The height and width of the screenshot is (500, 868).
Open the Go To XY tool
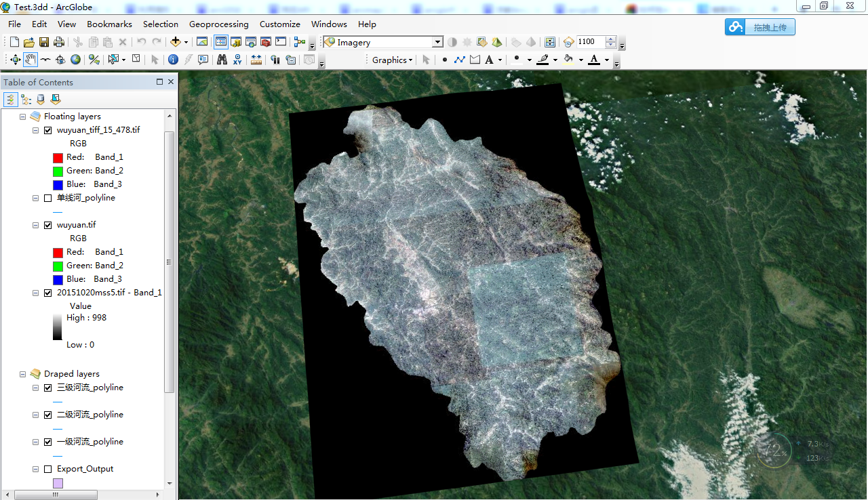tap(237, 60)
